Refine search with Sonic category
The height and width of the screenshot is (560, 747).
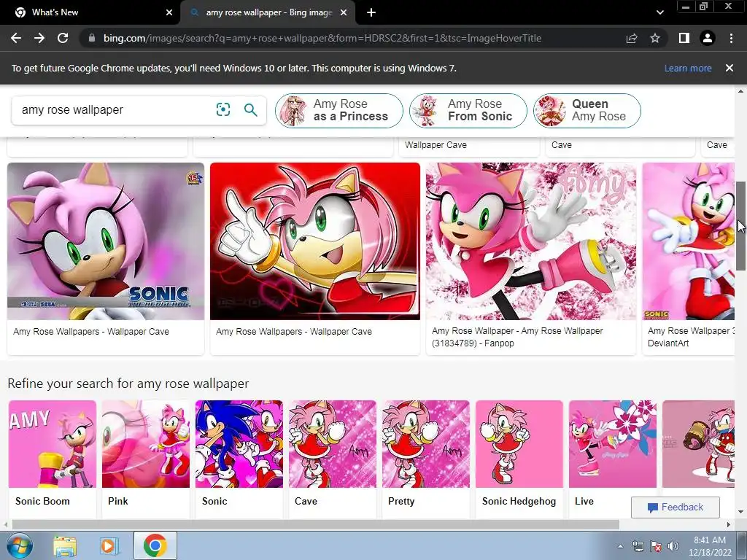click(239, 459)
